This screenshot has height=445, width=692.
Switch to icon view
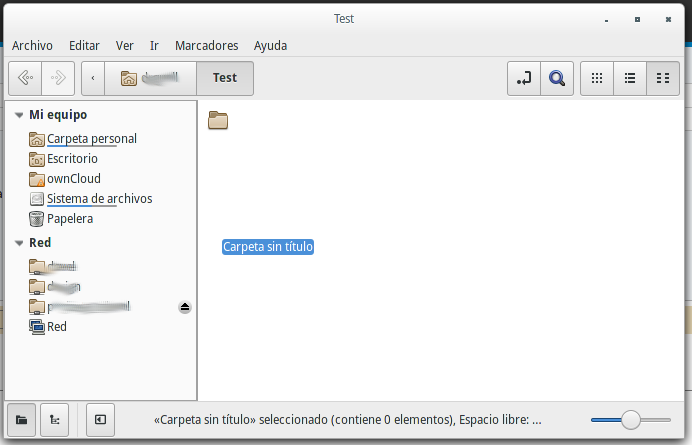point(597,78)
